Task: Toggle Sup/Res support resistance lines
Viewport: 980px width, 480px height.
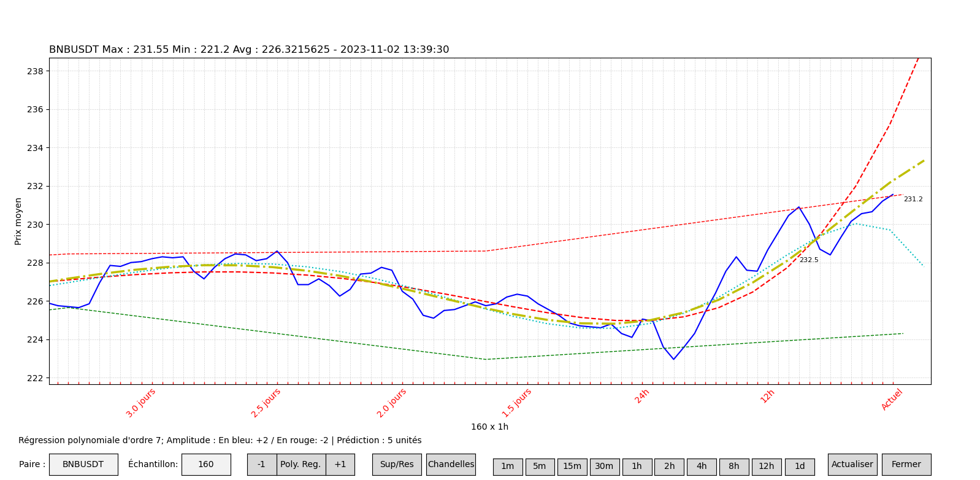Action: pyautogui.click(x=397, y=465)
